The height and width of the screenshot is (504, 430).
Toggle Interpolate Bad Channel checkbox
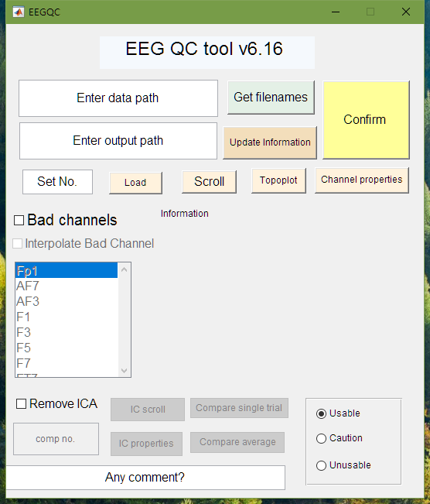[17, 244]
